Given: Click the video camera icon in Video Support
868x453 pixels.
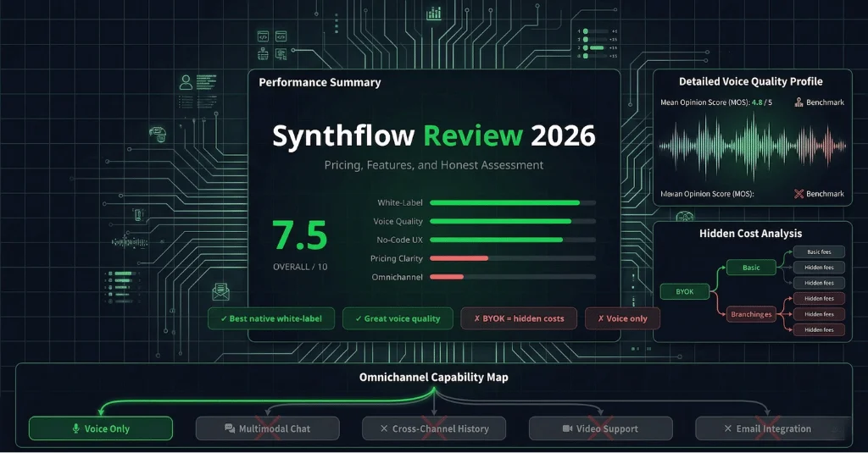Looking at the screenshot, I should pos(567,428).
